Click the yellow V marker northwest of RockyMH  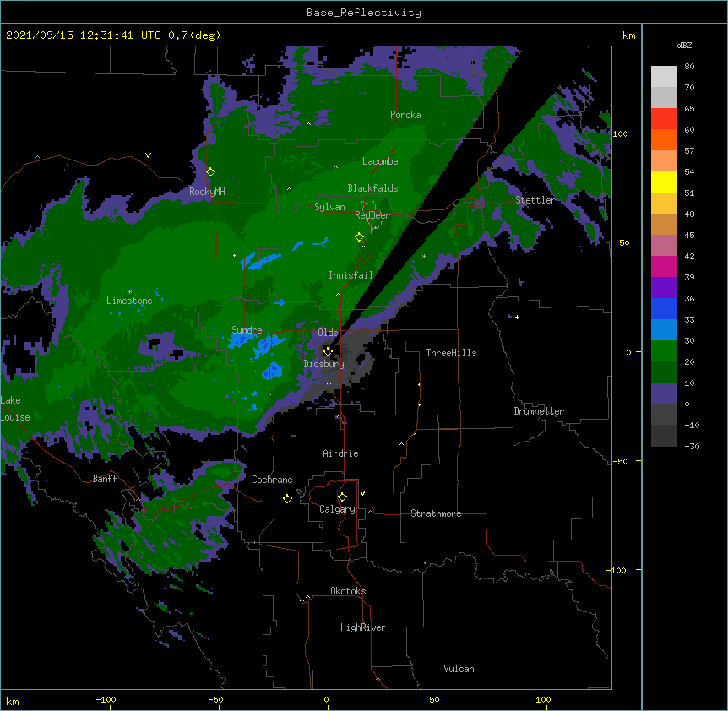click(x=148, y=155)
